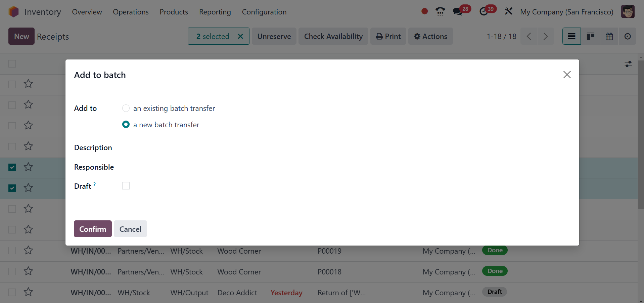Click the vertical scrollbar thumb

tap(641, 134)
